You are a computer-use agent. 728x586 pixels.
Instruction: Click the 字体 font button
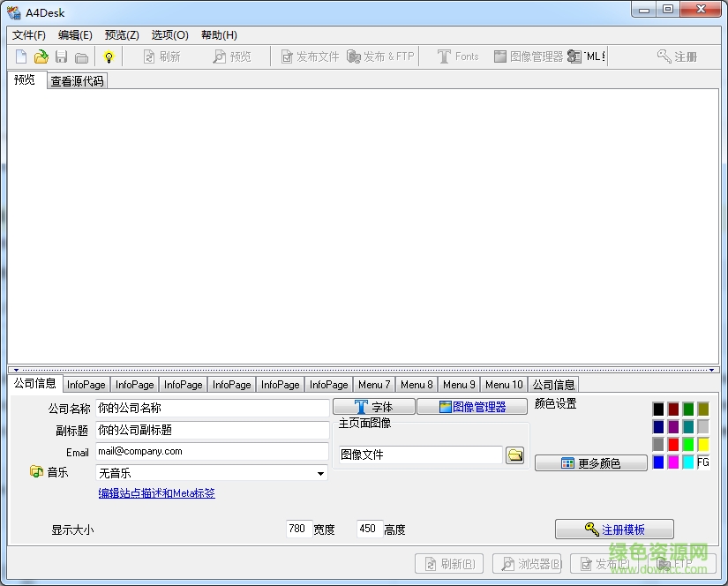[373, 407]
